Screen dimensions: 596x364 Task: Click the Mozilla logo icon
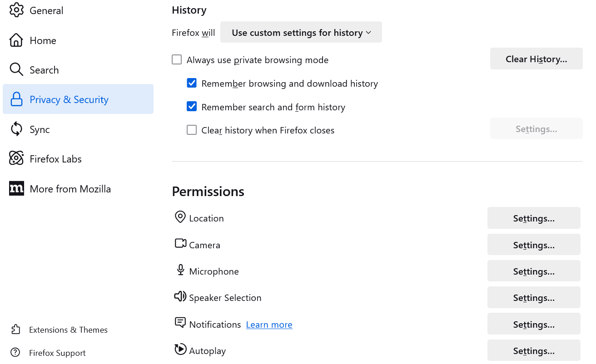(16, 188)
